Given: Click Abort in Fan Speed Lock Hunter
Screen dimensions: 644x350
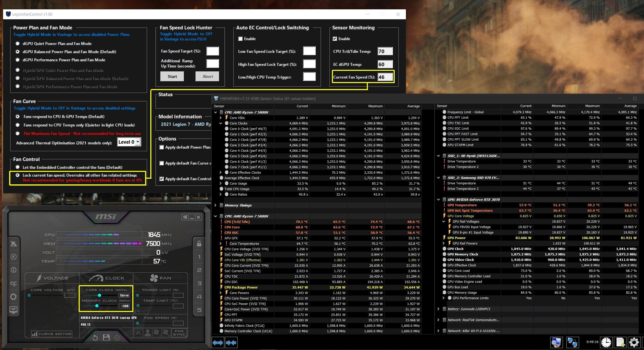Looking at the screenshot, I should coord(208,77).
